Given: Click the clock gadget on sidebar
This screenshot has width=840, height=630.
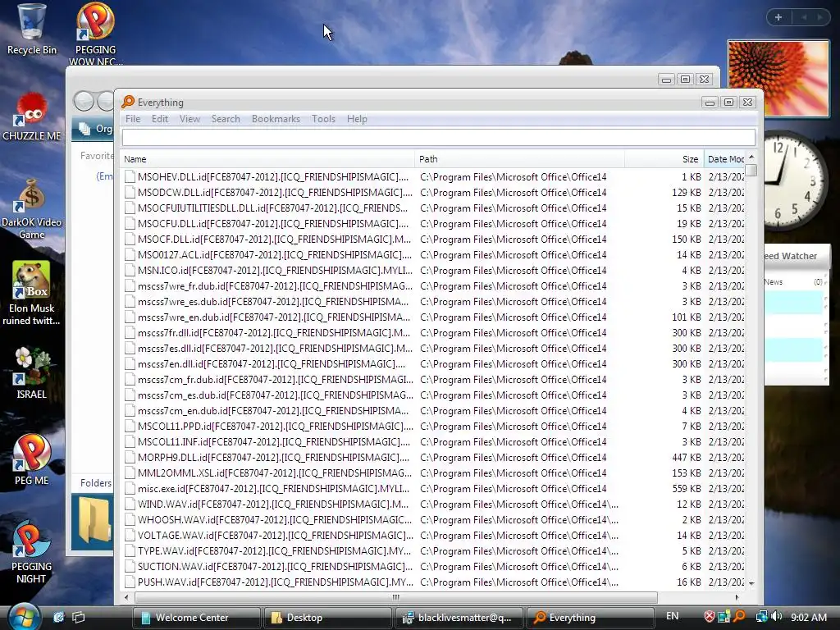Looking at the screenshot, I should tap(792, 180).
